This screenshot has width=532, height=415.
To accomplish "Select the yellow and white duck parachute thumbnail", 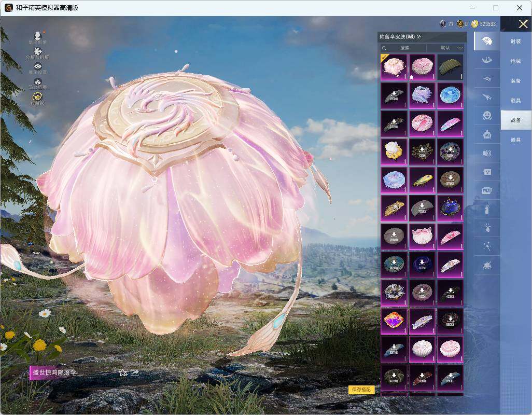I will click(x=394, y=151).
